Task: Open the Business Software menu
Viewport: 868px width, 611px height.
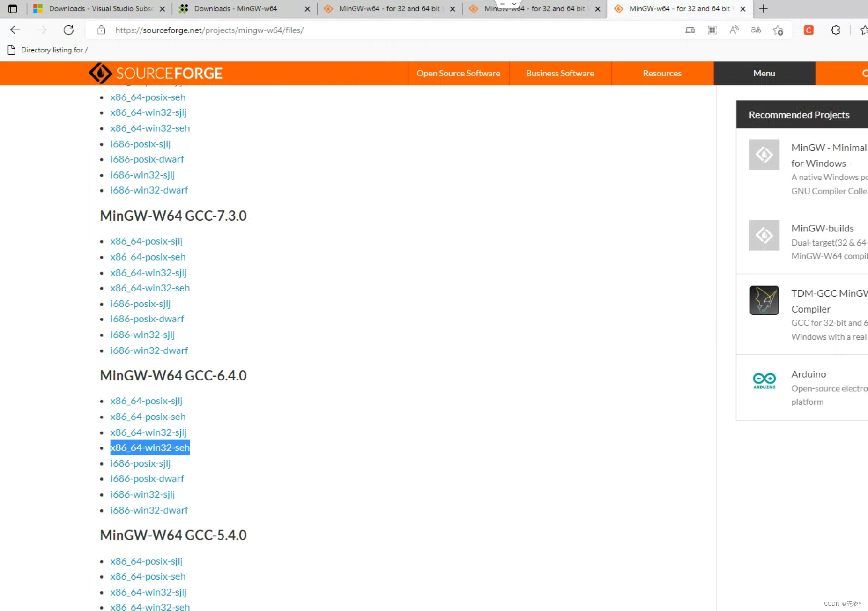Action: (560, 73)
